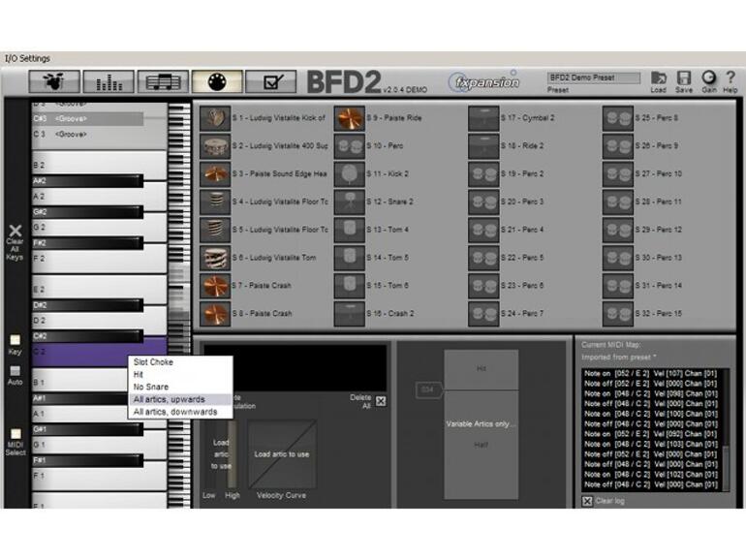Screen dimensions: 746x560
Task: Open the BFD2 Demo Preset field
Action: point(594,78)
